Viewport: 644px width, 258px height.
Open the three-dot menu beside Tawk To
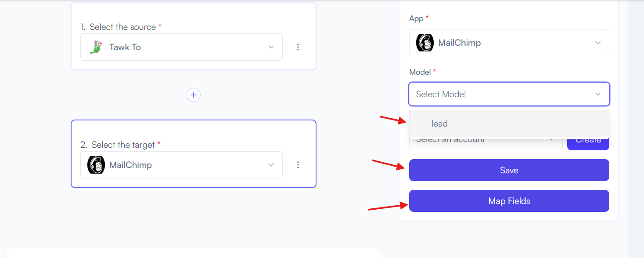pos(298,47)
